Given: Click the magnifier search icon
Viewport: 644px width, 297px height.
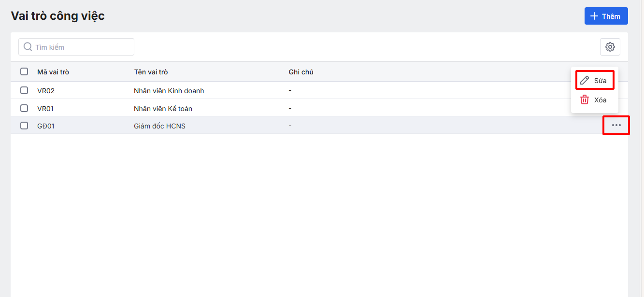Looking at the screenshot, I should [x=28, y=47].
